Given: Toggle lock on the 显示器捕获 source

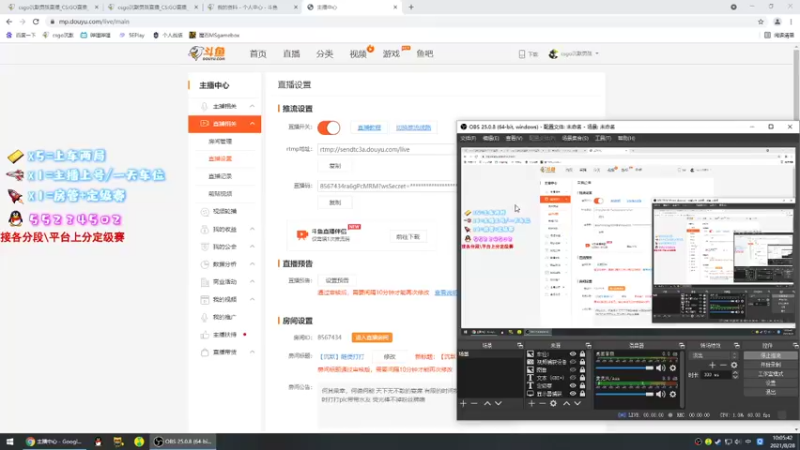Looking at the screenshot, I should click(x=582, y=394).
